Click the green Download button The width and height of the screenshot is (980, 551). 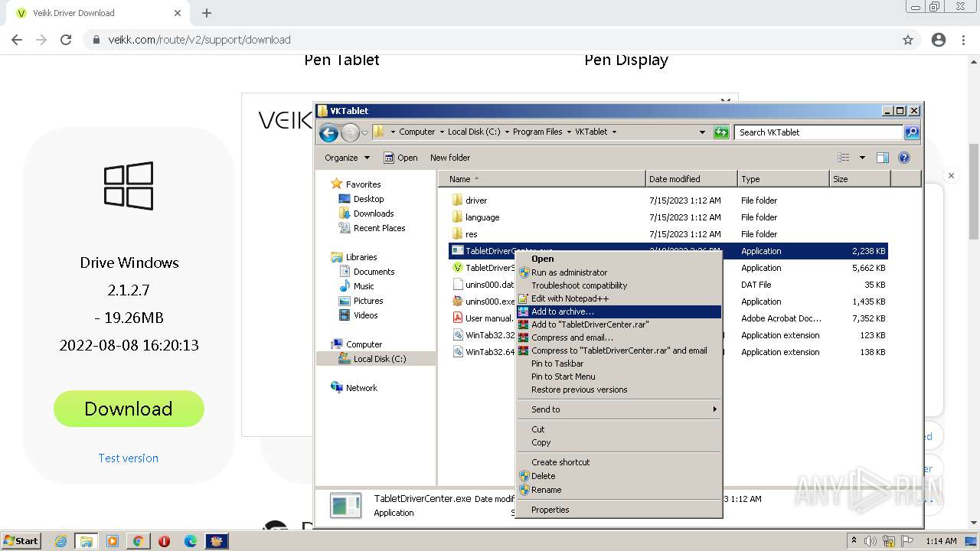pos(129,409)
